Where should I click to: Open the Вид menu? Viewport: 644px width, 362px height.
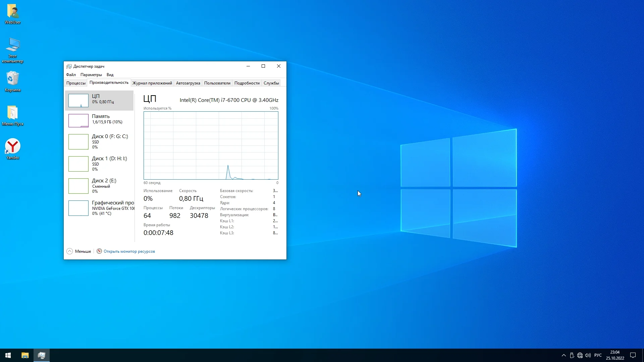click(x=110, y=75)
